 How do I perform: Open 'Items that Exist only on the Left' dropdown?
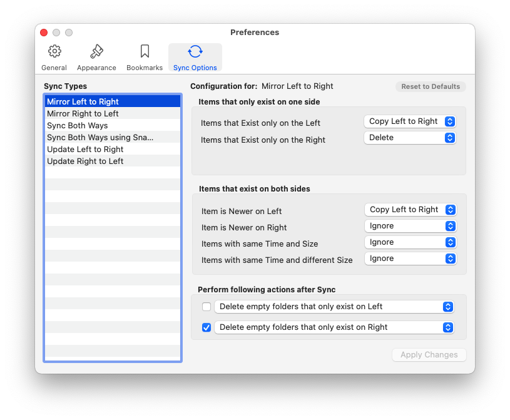click(x=410, y=121)
